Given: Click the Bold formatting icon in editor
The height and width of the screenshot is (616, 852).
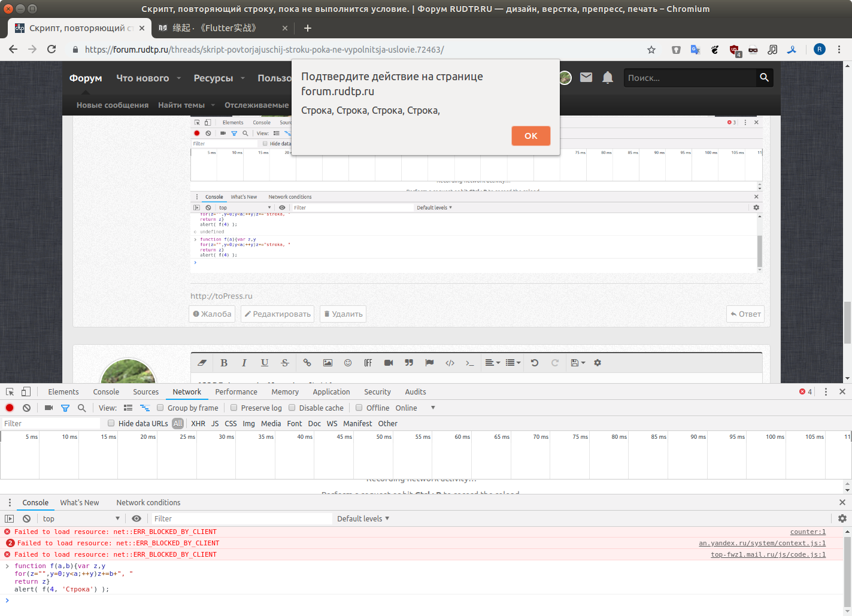Looking at the screenshot, I should [224, 363].
